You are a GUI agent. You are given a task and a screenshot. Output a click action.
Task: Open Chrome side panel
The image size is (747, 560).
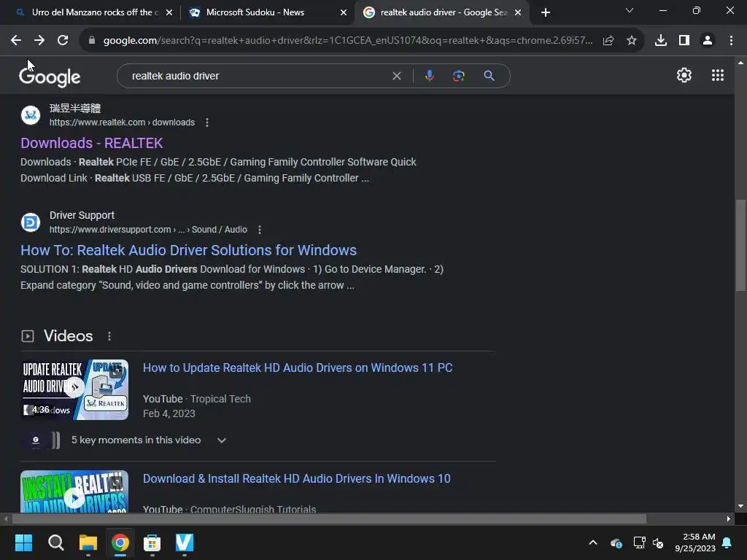(x=684, y=41)
